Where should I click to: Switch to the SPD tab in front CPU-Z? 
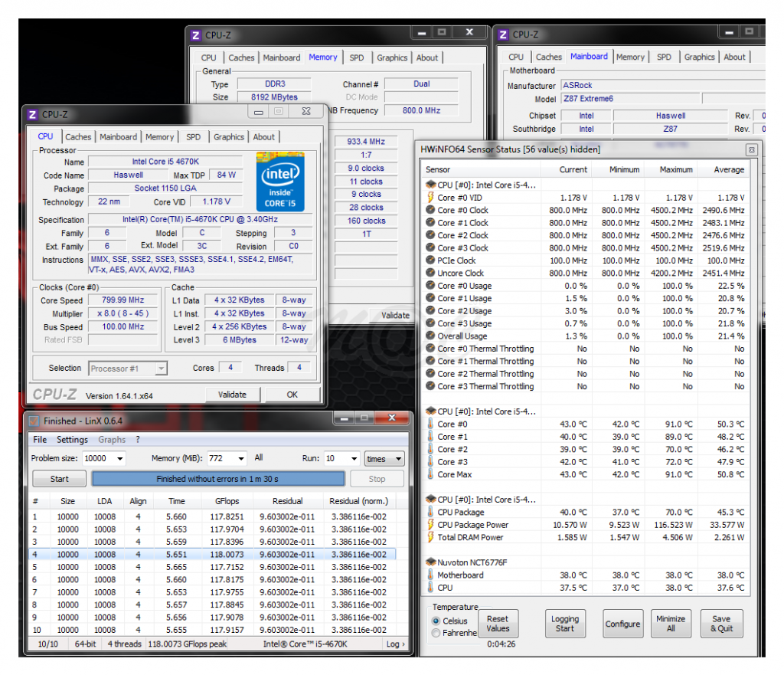[x=194, y=137]
